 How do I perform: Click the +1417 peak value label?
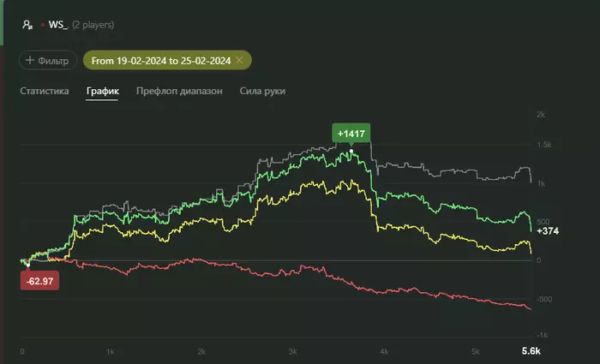pyautogui.click(x=351, y=134)
